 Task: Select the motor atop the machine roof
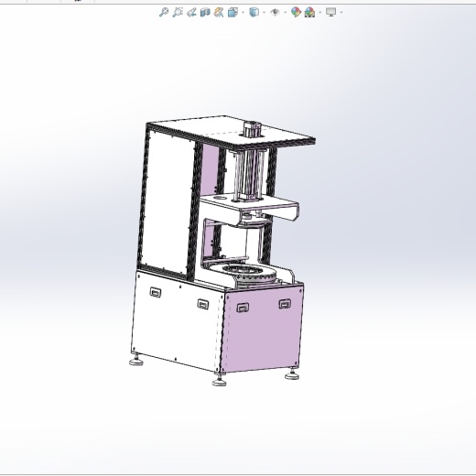252,129
